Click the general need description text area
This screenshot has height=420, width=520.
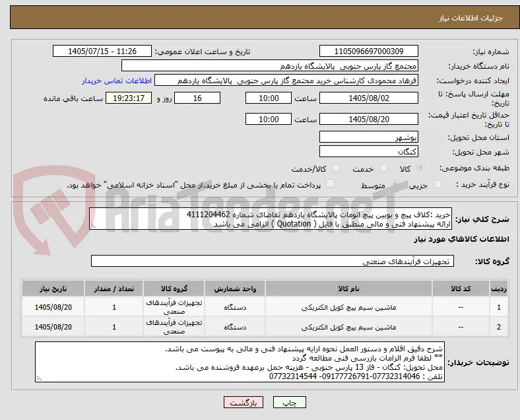[271, 219]
